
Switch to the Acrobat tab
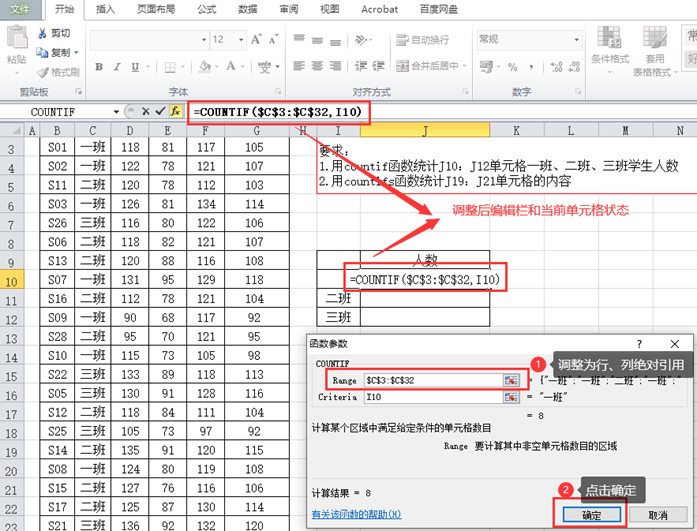click(379, 9)
